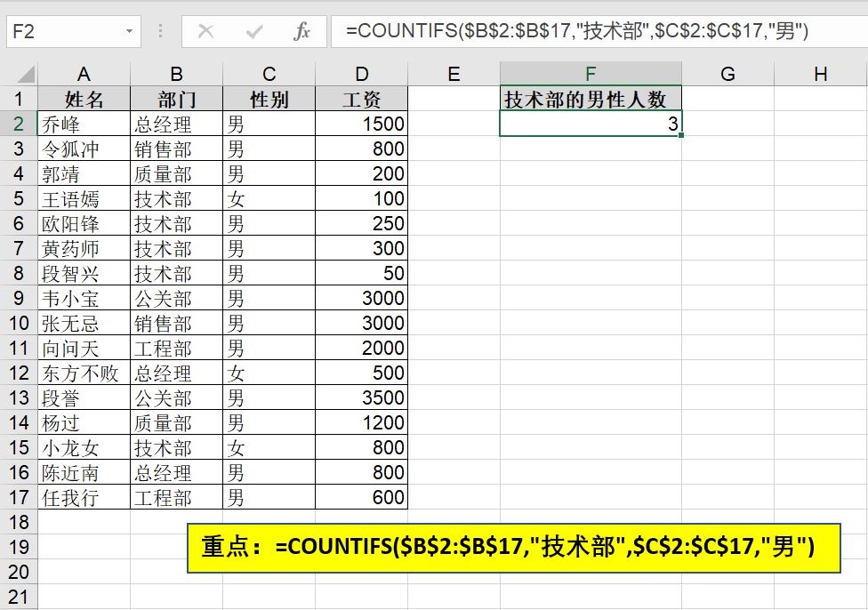
Task: Click the cancel X icon in formula bar
Action: click(x=205, y=31)
